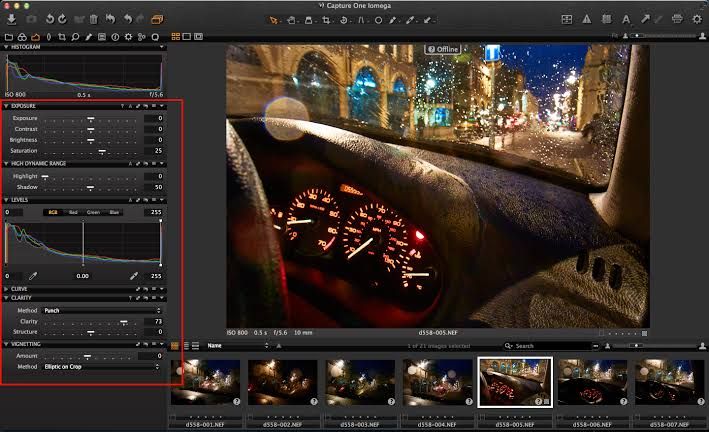Click the trash can delete icon

pos(93,19)
